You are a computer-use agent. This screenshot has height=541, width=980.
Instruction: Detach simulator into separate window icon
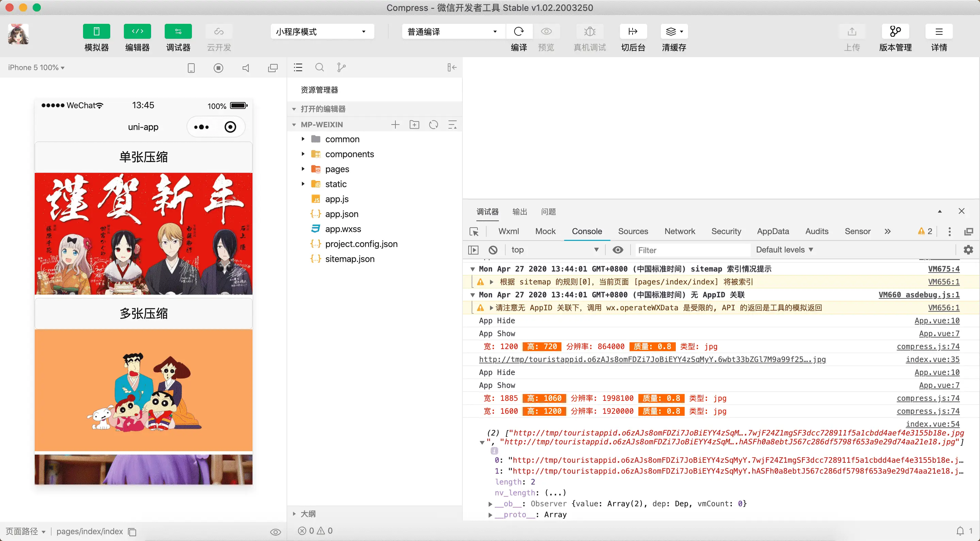pos(273,68)
